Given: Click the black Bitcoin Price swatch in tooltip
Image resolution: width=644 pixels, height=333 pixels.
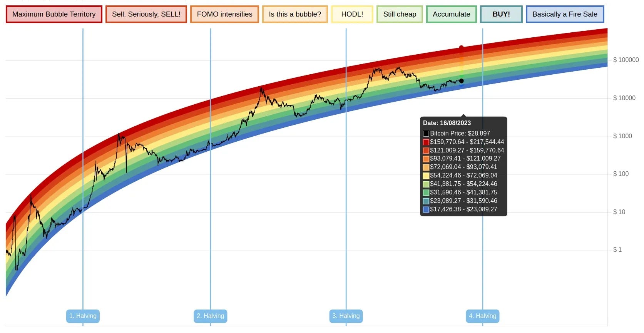Looking at the screenshot, I should (x=426, y=134).
